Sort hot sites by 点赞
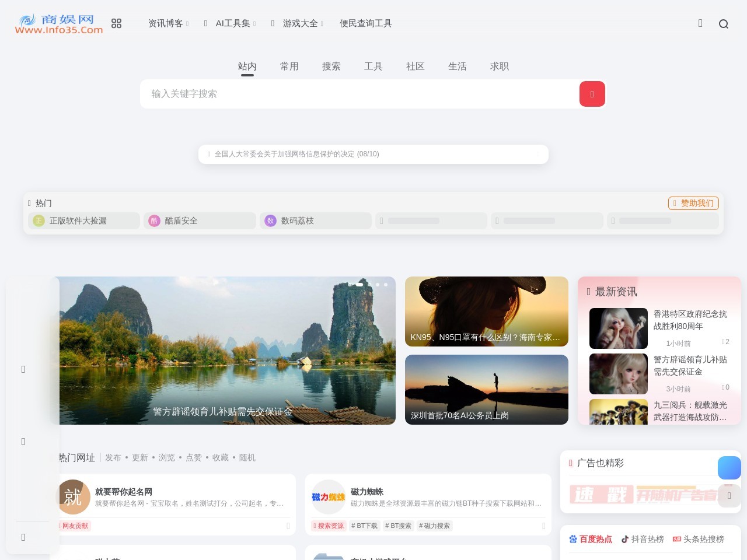Screen dimensions: 747x560 [x=194, y=458]
